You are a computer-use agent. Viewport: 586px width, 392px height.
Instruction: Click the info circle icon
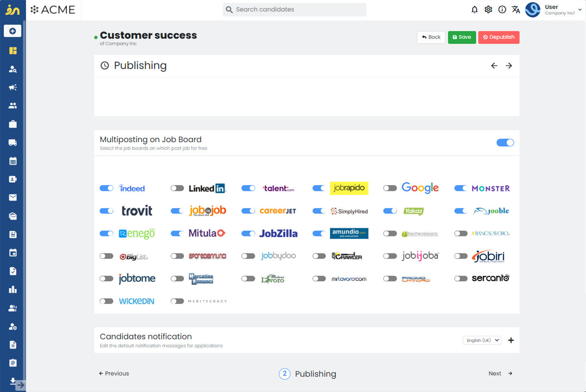tap(502, 9)
